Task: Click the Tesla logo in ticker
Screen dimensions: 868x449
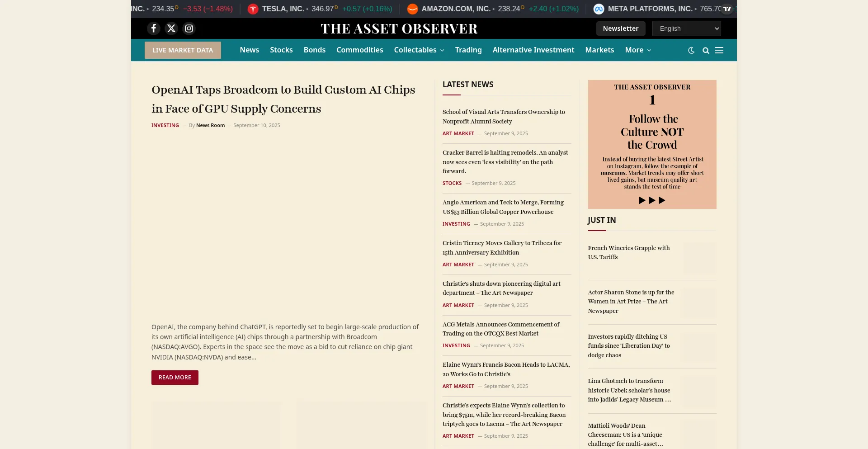Action: coord(253,9)
